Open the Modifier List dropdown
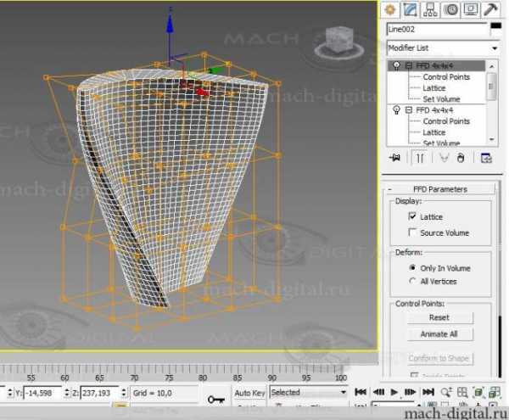509x420 pixels. click(439, 48)
